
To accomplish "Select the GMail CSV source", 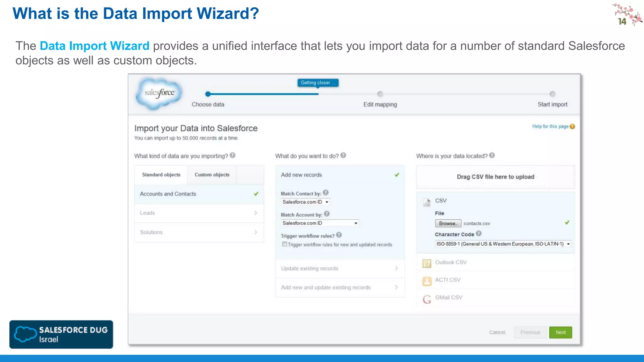I will click(x=496, y=298).
